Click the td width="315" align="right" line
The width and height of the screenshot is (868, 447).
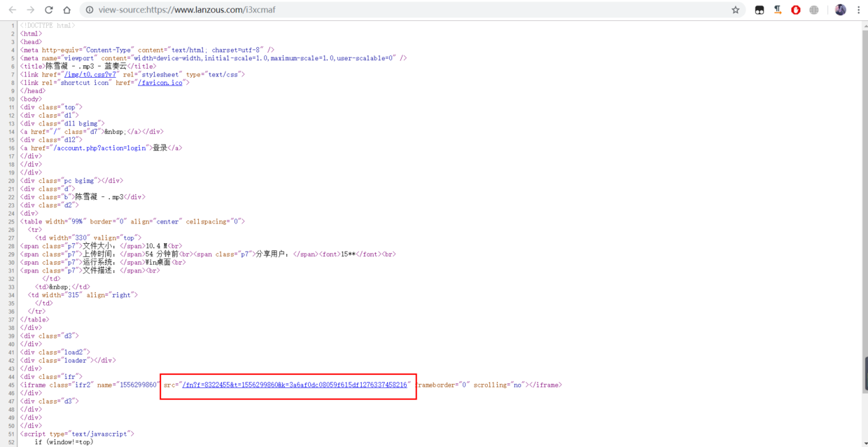tap(83, 295)
